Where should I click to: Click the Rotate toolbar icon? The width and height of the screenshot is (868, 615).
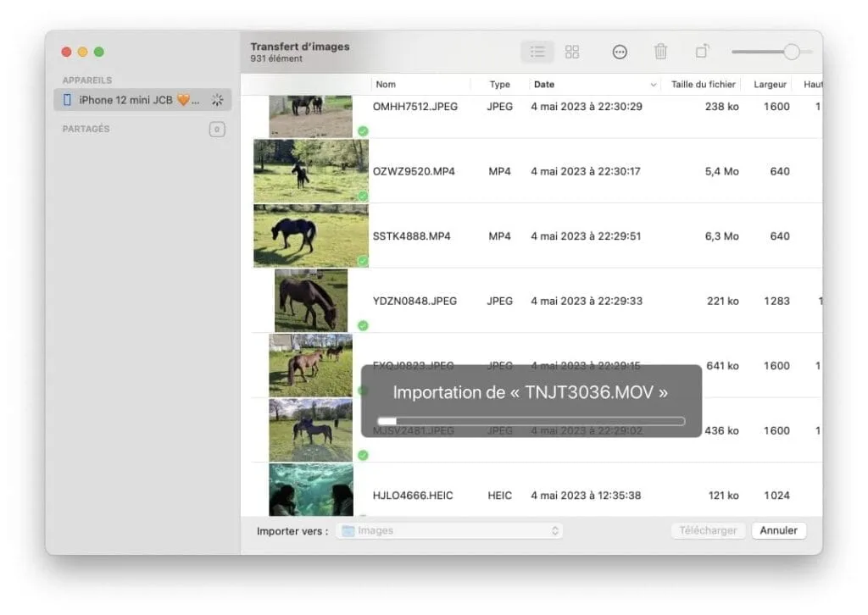702,52
